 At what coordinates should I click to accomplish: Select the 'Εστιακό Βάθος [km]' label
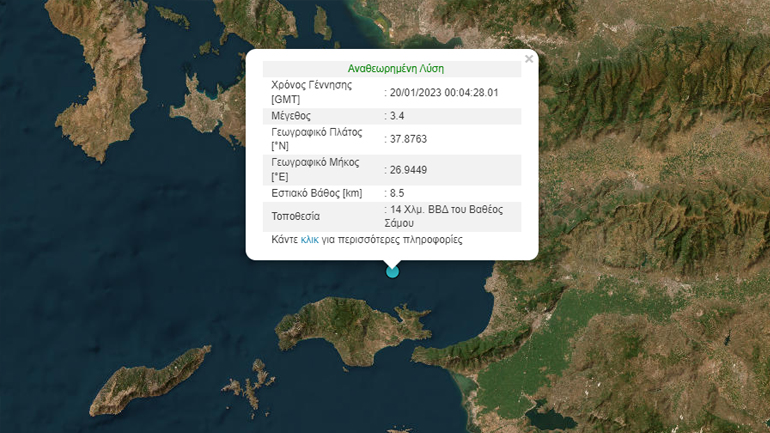coord(317,193)
